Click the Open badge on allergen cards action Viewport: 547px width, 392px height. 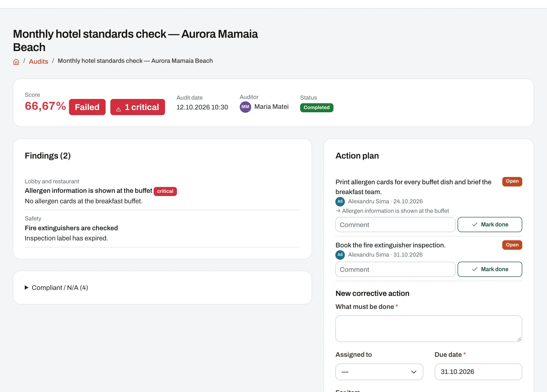click(x=512, y=181)
